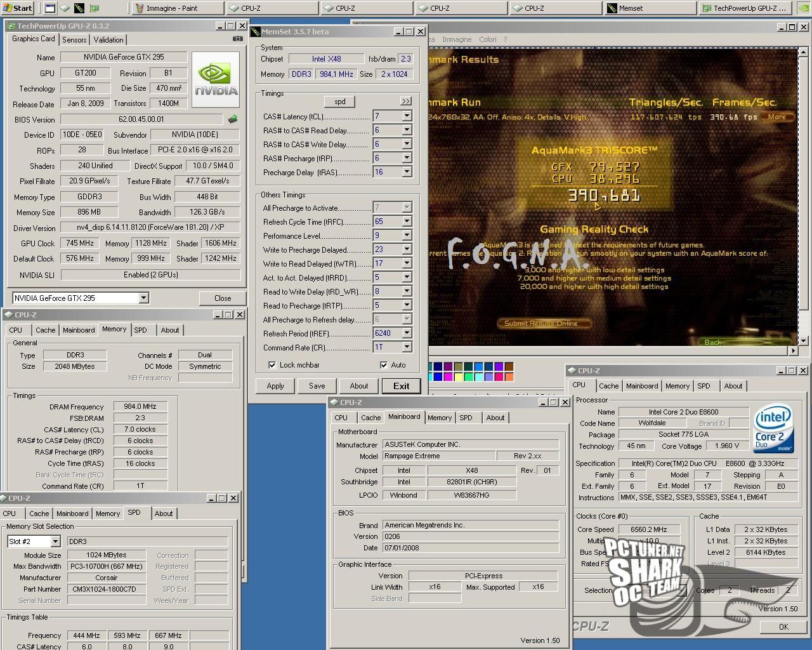Pick the magenta swatch in Paint palette

(x=449, y=376)
